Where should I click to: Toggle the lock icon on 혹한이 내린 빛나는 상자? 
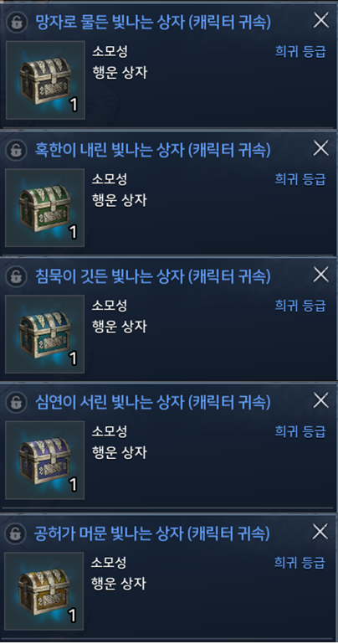[x=16, y=150]
